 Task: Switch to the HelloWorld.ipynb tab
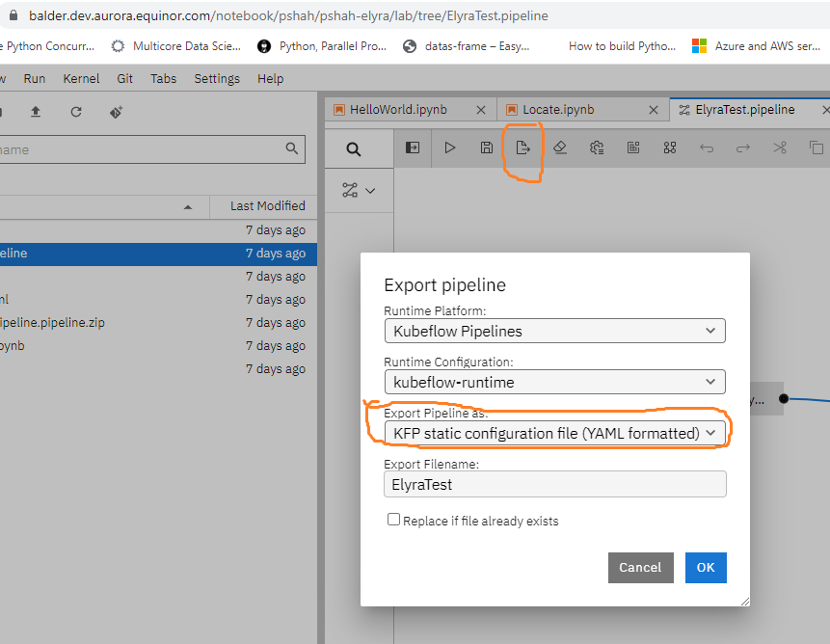[398, 110]
